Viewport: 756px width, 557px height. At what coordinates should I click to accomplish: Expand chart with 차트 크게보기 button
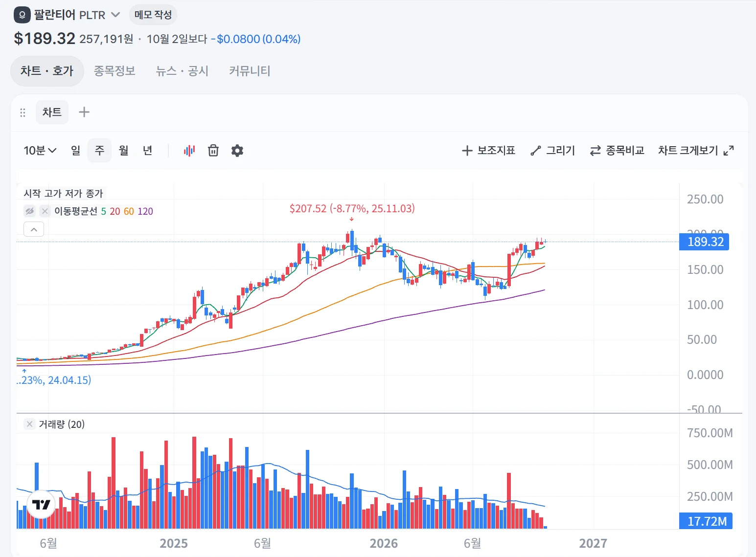[x=696, y=151]
